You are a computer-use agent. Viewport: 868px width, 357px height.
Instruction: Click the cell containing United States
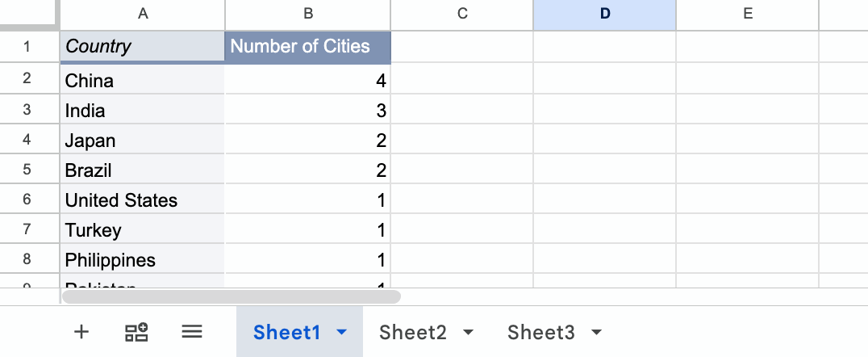click(x=142, y=199)
